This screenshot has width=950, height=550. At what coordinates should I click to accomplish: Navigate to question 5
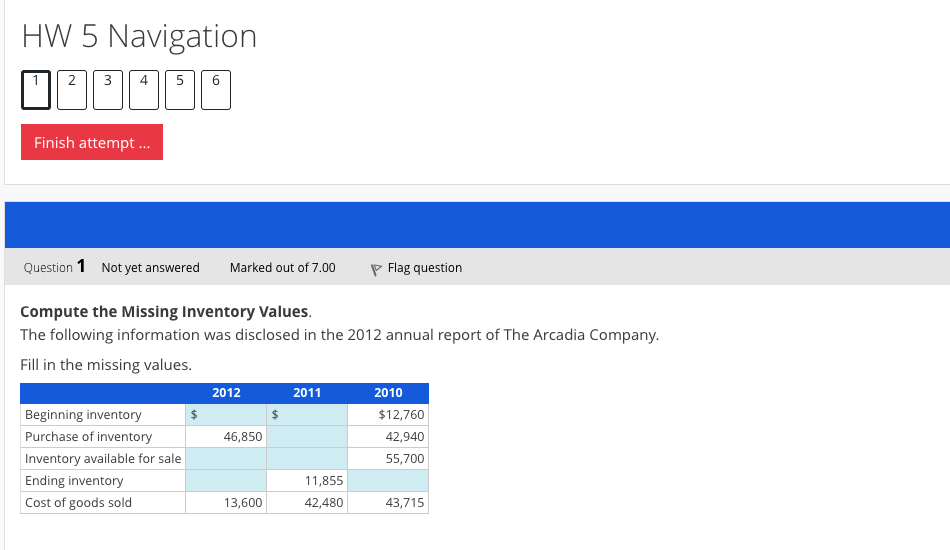179,89
